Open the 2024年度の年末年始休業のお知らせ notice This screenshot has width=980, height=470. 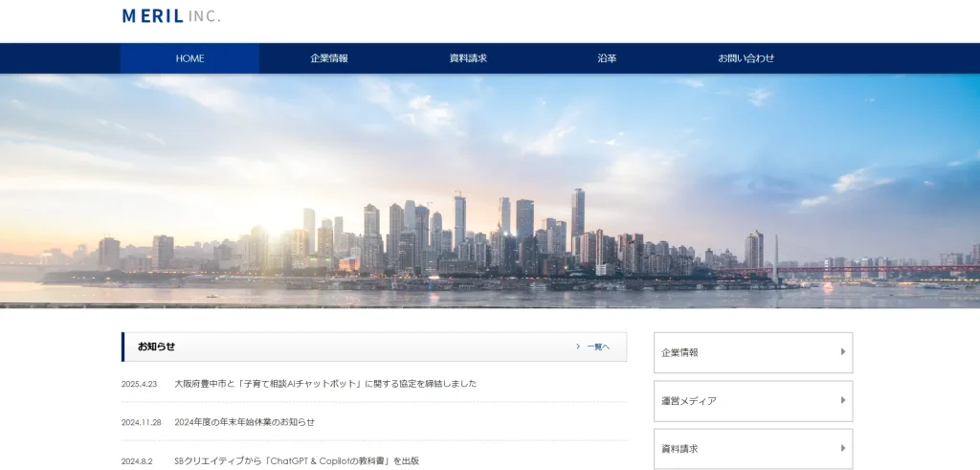[244, 422]
